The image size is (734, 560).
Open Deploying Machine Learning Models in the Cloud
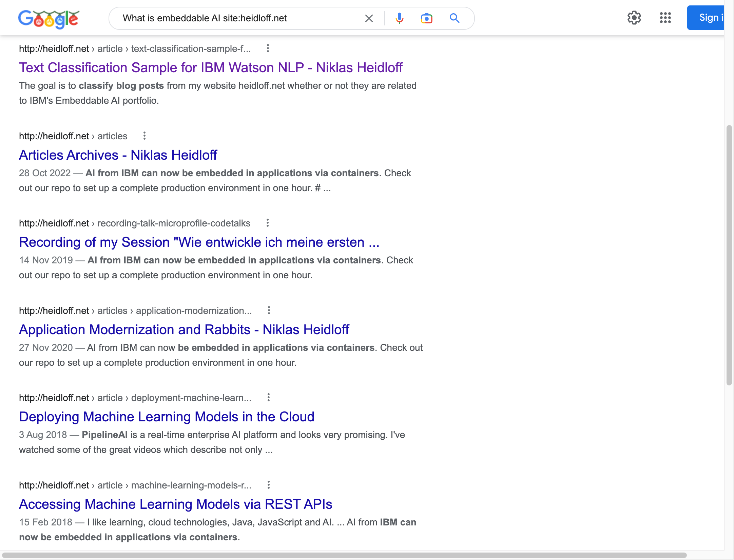tap(167, 417)
